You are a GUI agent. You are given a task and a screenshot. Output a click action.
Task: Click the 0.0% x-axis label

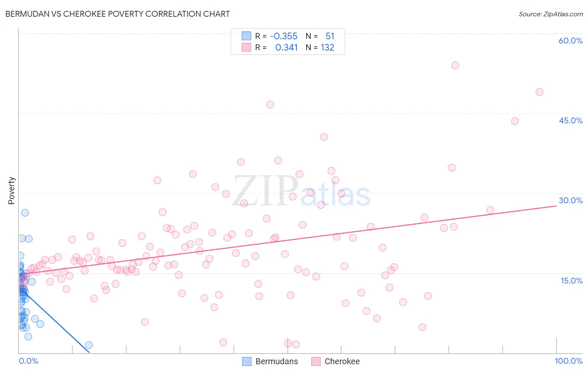tap(28, 361)
